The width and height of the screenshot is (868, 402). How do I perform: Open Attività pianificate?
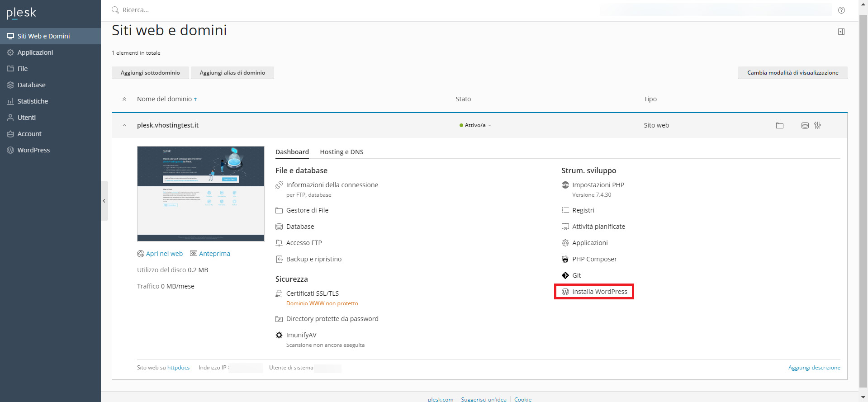pyautogui.click(x=598, y=227)
